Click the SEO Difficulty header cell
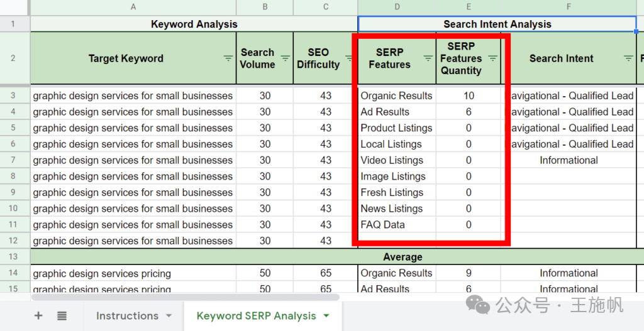 (326, 58)
